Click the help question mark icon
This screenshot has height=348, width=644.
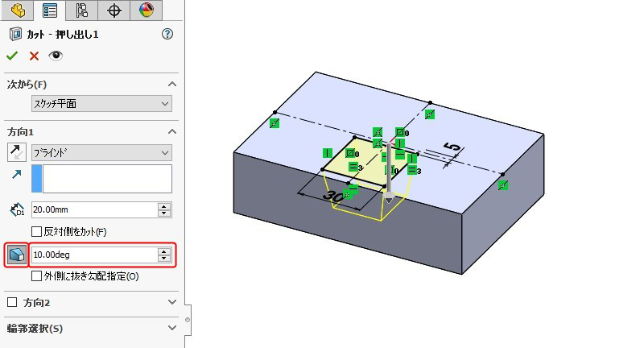pyautogui.click(x=167, y=34)
